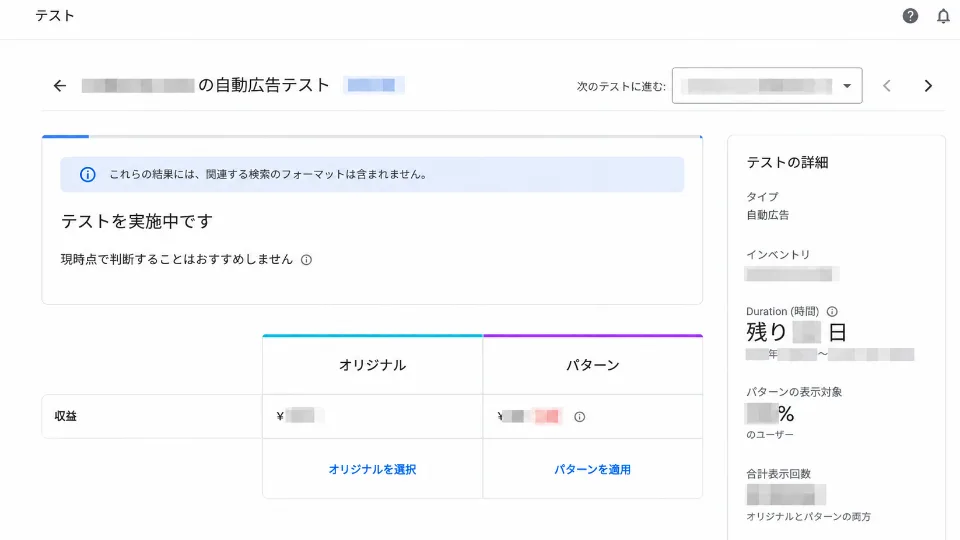Viewport: 960px width, 540px height.
Task: Click the インベントリ label
Action: [x=778, y=255]
